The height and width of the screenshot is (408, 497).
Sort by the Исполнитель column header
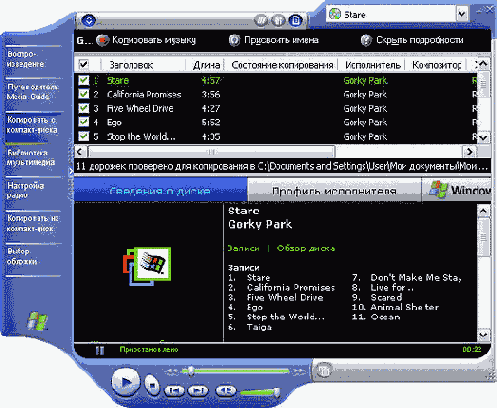(373, 65)
